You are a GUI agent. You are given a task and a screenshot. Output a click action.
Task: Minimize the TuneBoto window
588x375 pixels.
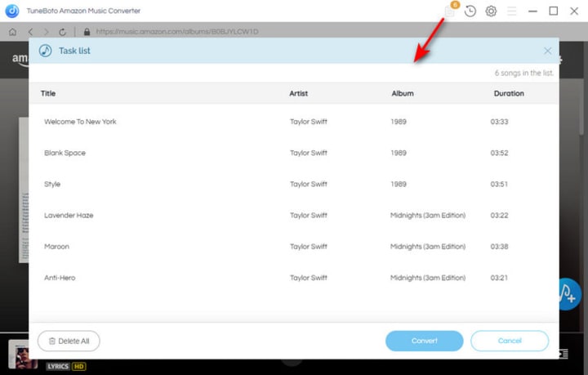click(532, 11)
